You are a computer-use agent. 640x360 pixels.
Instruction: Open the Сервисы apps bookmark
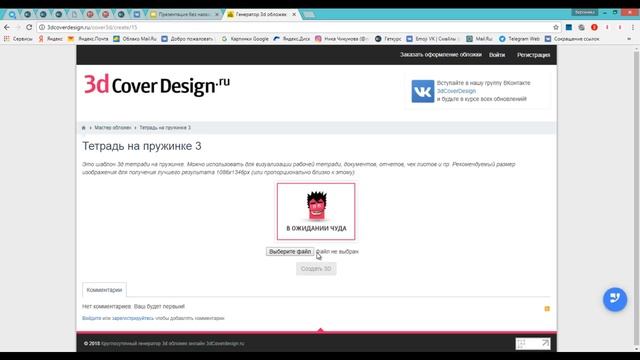click(x=18, y=39)
